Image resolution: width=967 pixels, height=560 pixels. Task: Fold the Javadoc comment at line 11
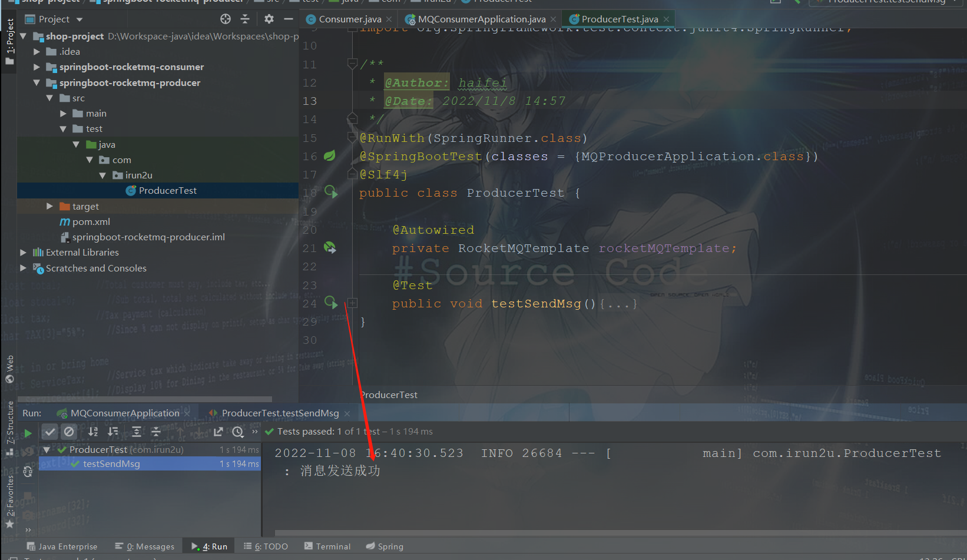pos(352,64)
